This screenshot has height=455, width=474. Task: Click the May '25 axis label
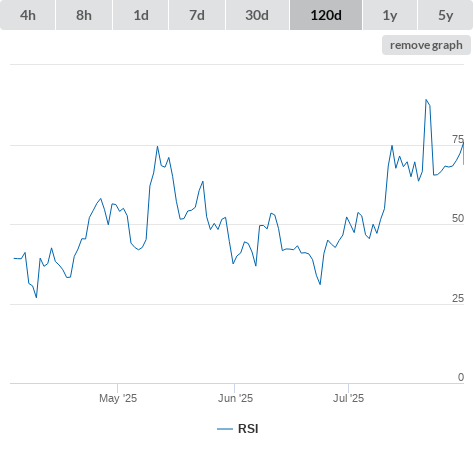pos(118,398)
